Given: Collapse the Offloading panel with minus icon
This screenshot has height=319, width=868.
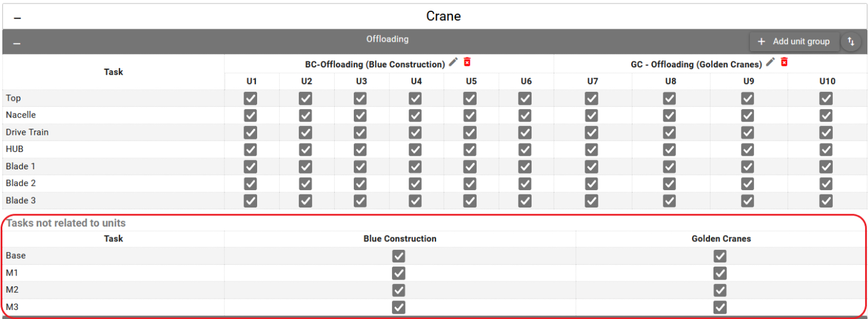Looking at the screenshot, I should (x=17, y=43).
